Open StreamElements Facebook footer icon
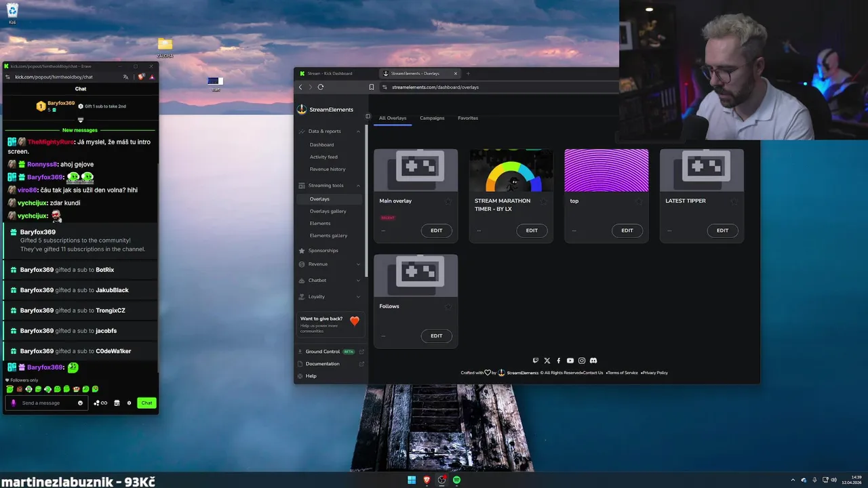 (x=559, y=361)
